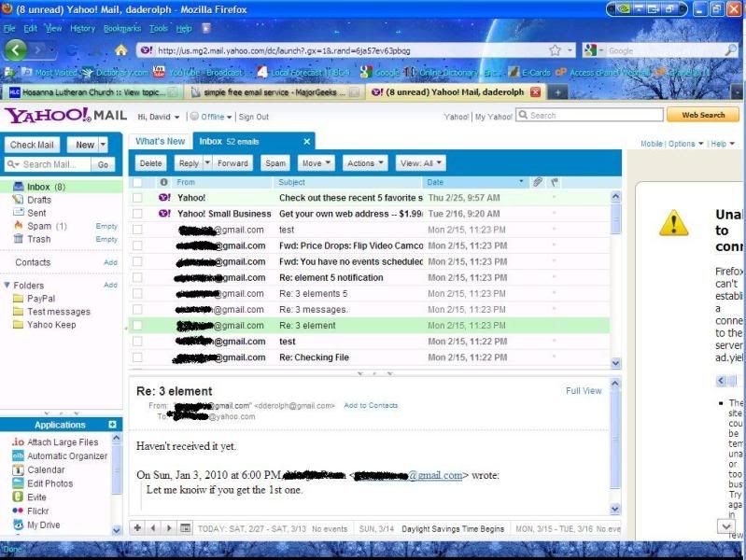Open the Reply dropdown arrow
Screen dimensions: 746x560
pos(207,162)
